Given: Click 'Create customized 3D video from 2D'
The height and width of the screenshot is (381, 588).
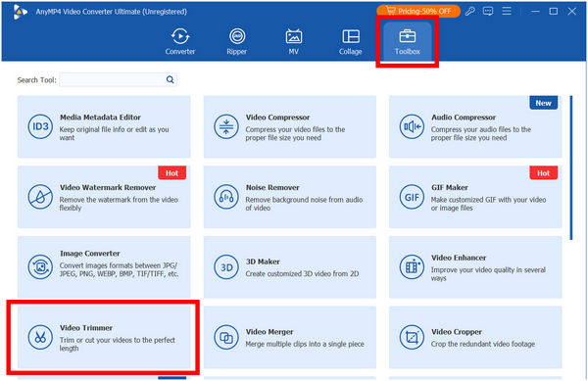Looking at the screenshot, I should click(302, 274).
